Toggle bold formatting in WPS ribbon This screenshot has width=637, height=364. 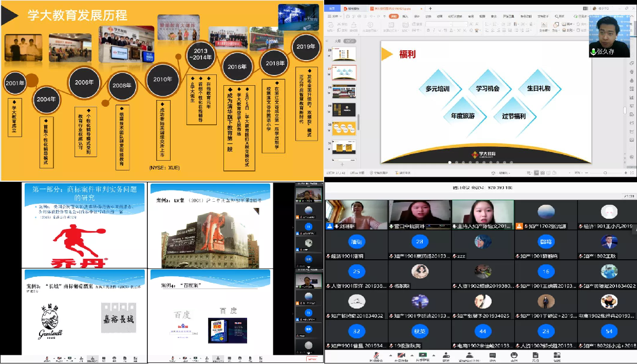click(x=427, y=30)
